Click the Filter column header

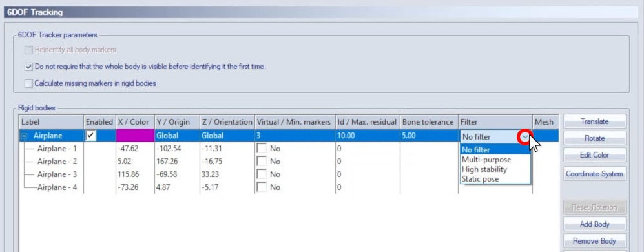click(x=495, y=122)
